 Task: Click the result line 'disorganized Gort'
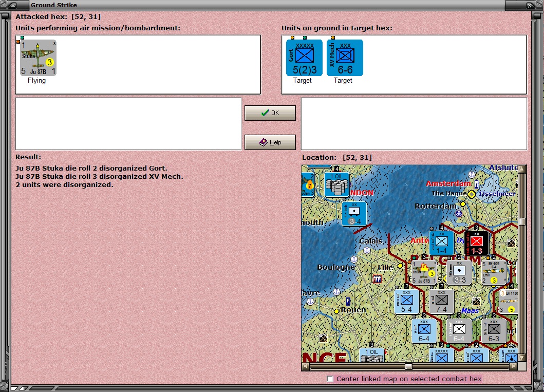[91, 168]
